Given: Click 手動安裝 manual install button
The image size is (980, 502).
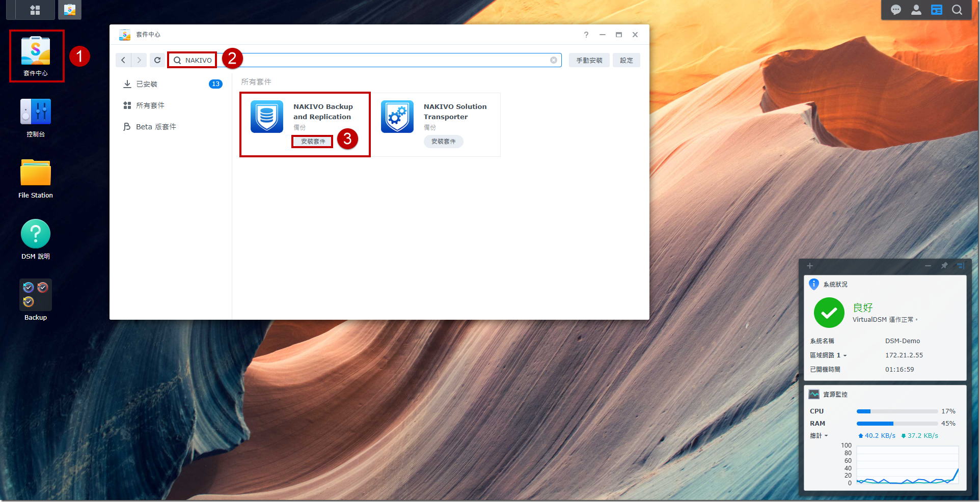Looking at the screenshot, I should coord(589,60).
